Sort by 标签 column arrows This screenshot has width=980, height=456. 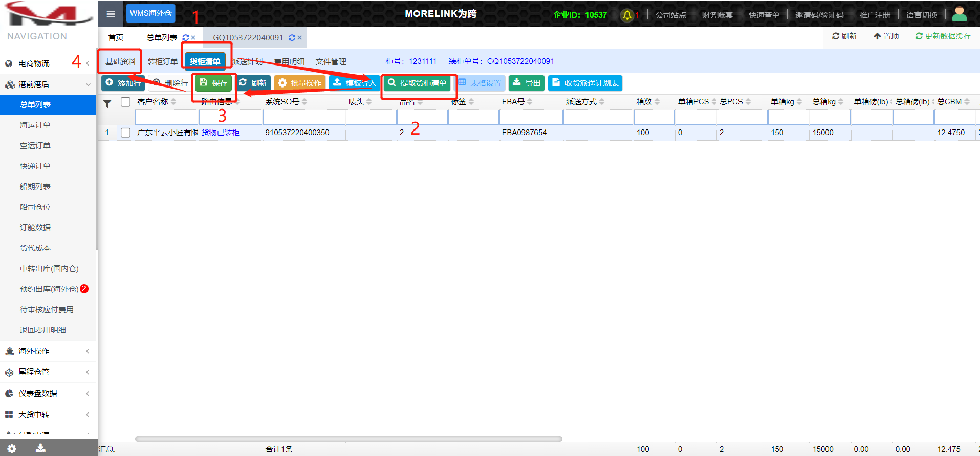coord(471,102)
